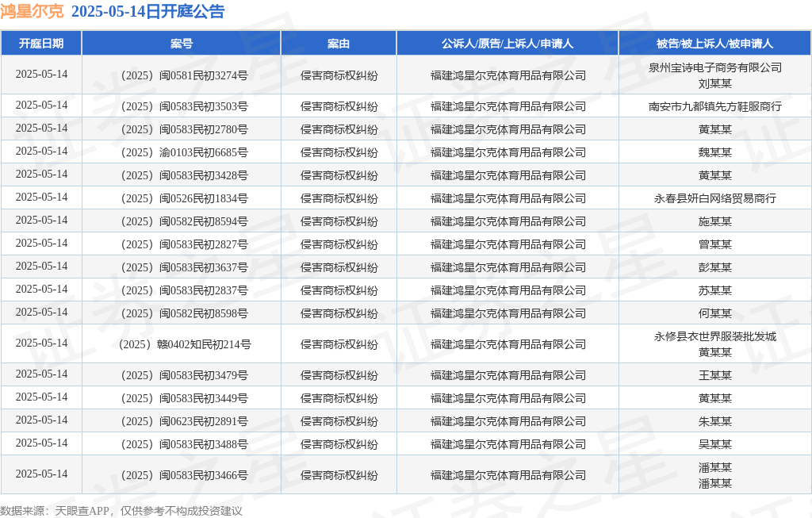Click defendant 曾某某
Viewport: 812px width, 518px height.
click(715, 244)
